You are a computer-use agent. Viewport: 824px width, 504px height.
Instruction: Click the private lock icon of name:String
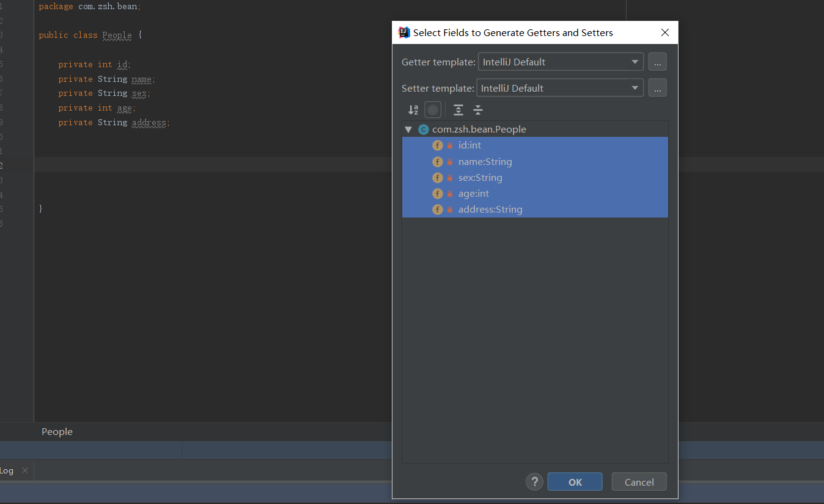tap(450, 162)
